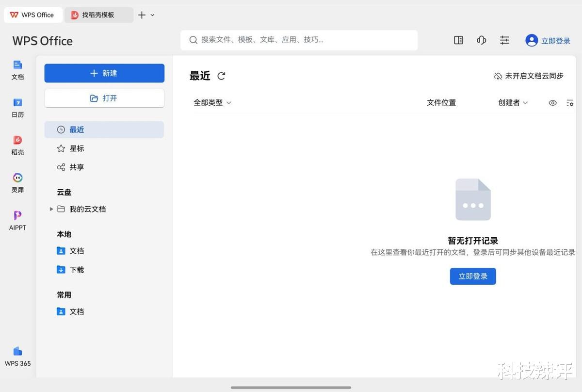Switch to the 找稻壳模板 tab

click(99, 15)
